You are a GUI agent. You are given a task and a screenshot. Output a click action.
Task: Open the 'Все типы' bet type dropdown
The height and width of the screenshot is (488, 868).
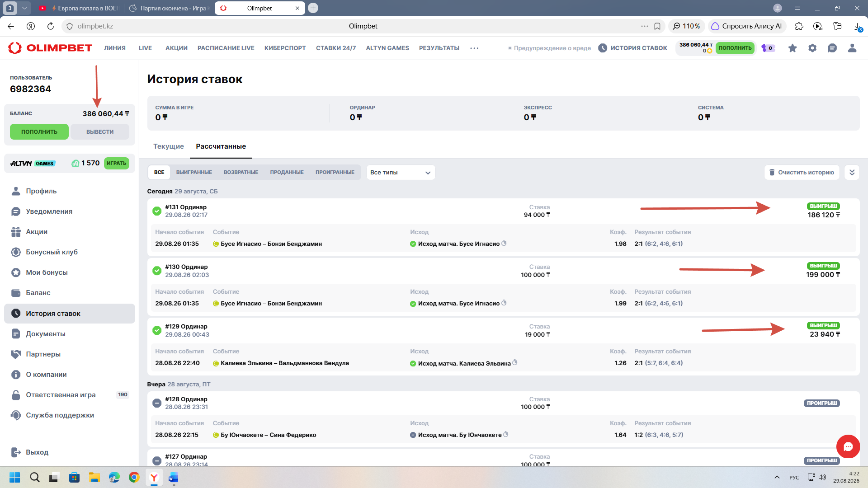pos(401,172)
